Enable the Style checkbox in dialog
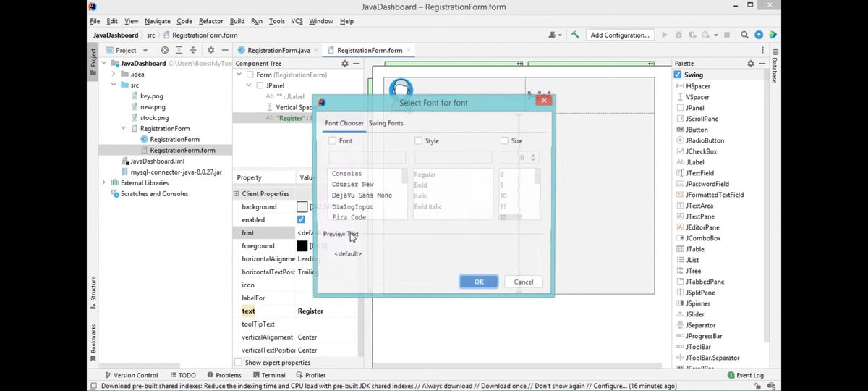 (418, 141)
